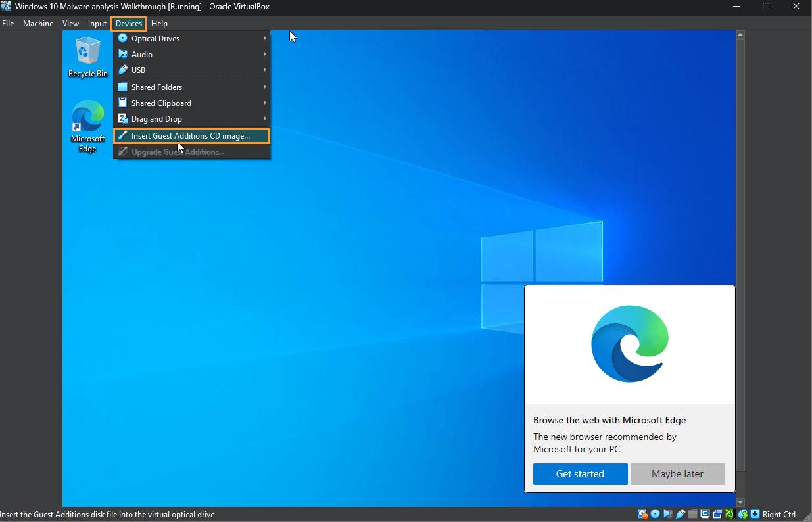Click the overlapping screens status bar icon

[717, 514]
